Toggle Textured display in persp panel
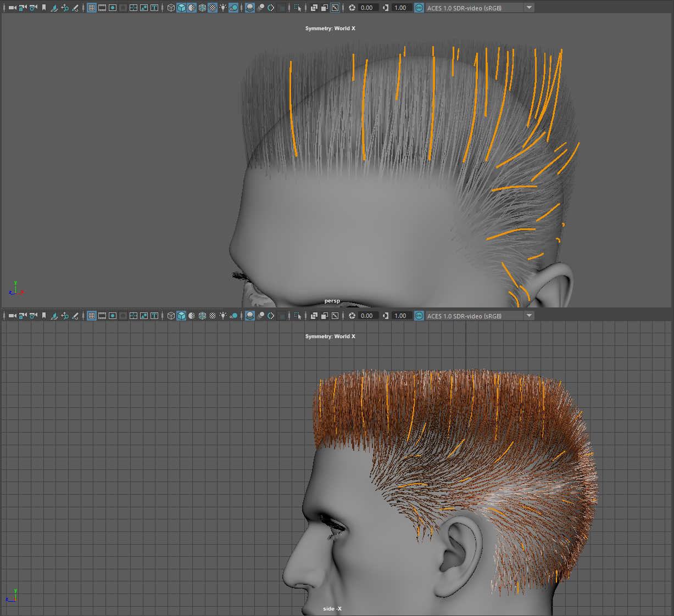Viewport: 674px width, 616px height. (213, 8)
